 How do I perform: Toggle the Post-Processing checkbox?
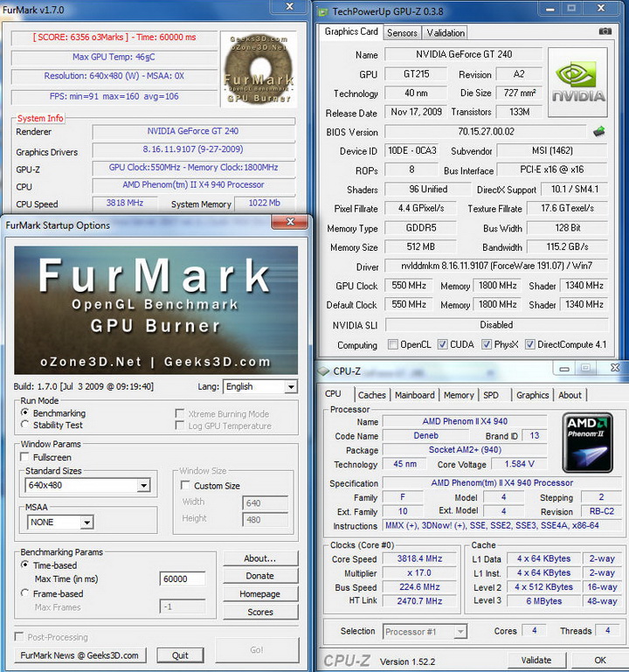click(19, 636)
